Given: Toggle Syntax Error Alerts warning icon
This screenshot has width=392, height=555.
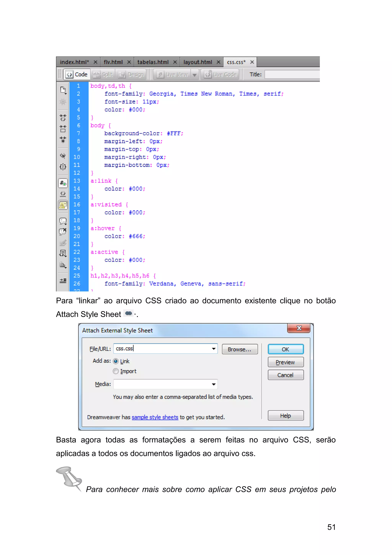Looking at the screenshot, I should tap(63, 205).
